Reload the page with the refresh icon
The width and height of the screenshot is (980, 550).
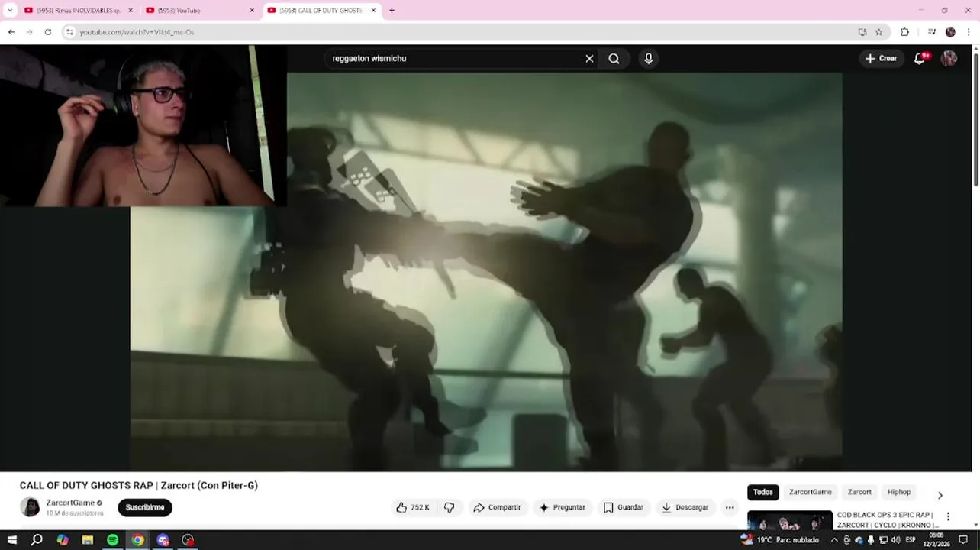[48, 32]
